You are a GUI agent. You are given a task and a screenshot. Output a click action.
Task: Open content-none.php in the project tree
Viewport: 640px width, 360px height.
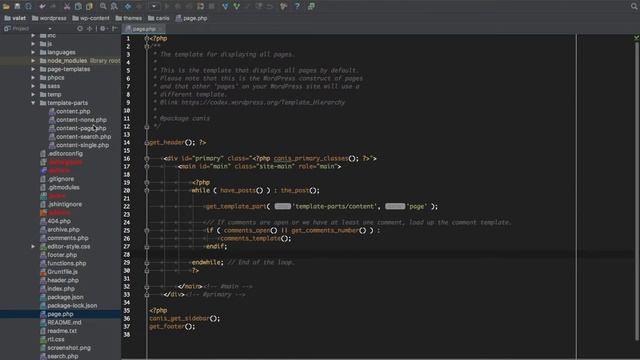[x=78, y=120]
